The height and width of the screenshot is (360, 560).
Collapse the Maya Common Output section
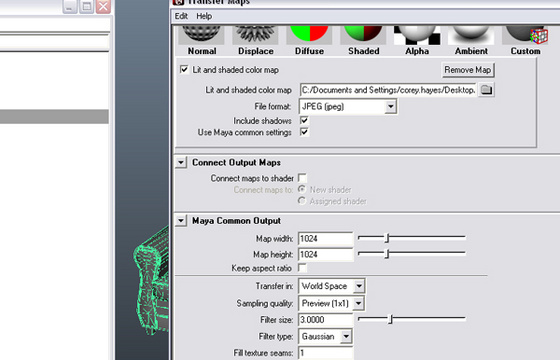(181, 221)
